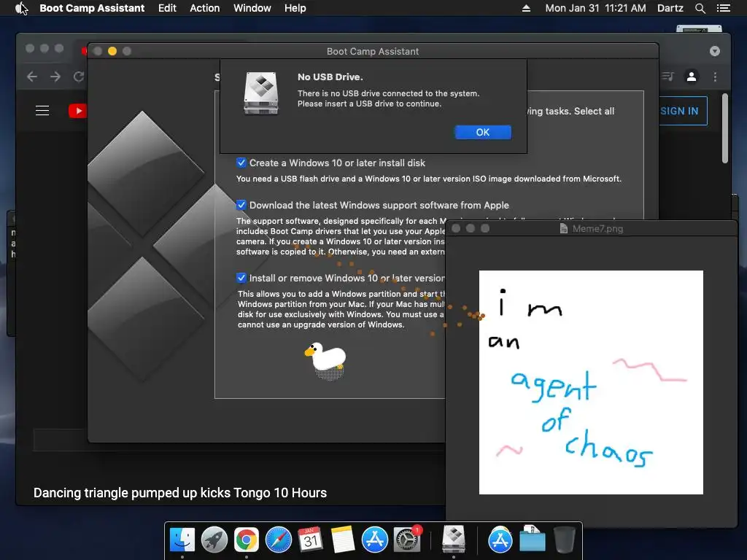The height and width of the screenshot is (560, 747).
Task: Uncheck Create a Windows 10 or later install disk
Action: click(x=241, y=163)
